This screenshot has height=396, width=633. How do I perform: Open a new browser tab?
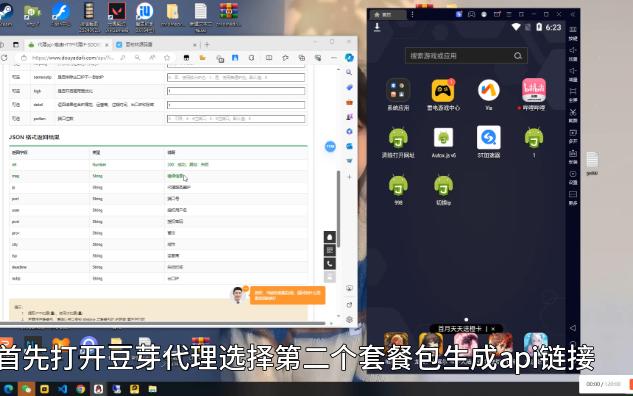pyautogui.click(x=207, y=44)
